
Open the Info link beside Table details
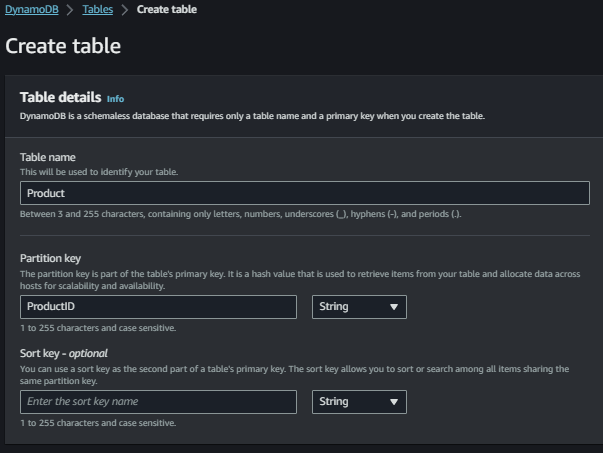pyautogui.click(x=115, y=99)
